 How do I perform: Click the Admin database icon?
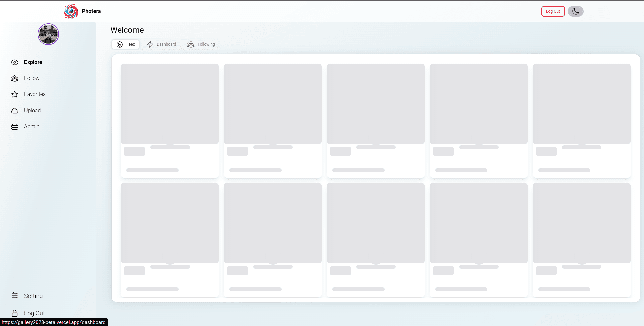15,127
